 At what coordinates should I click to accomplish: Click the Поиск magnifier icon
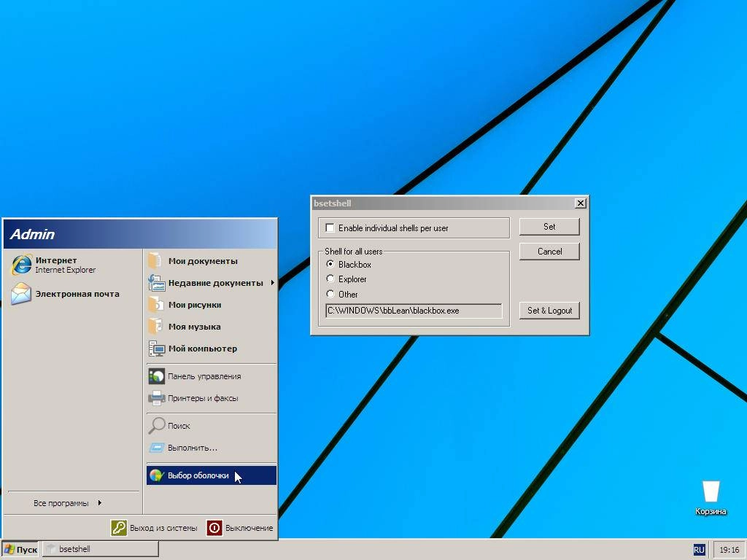pos(156,426)
